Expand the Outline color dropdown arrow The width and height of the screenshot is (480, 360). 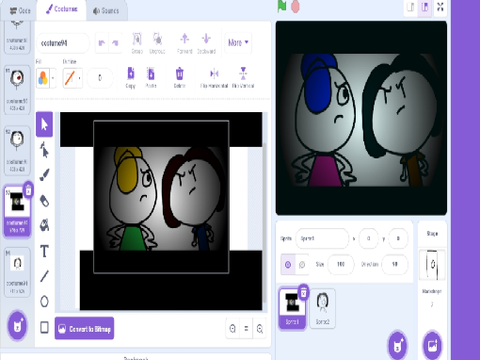(79, 78)
